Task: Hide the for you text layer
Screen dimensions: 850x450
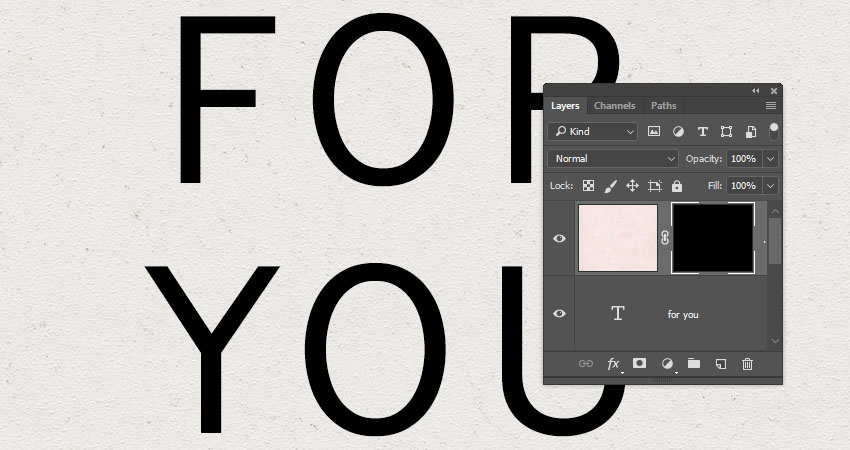Action: click(x=559, y=313)
